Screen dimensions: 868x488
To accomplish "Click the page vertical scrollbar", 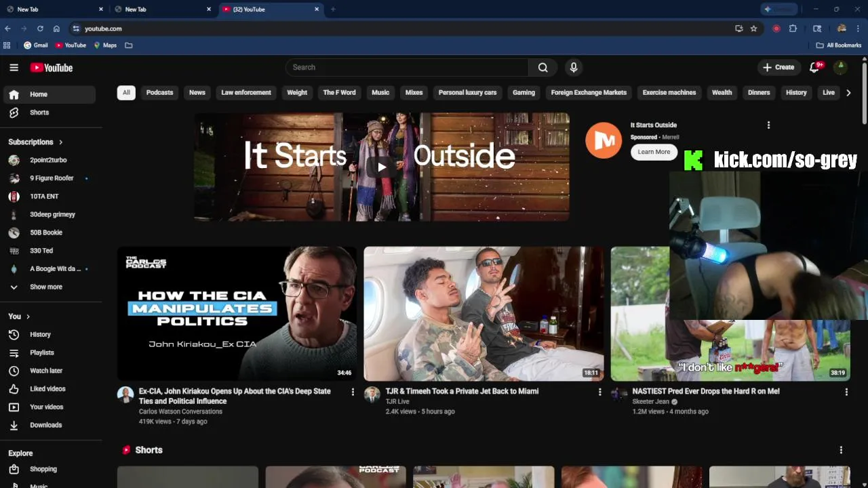I will coord(864,93).
